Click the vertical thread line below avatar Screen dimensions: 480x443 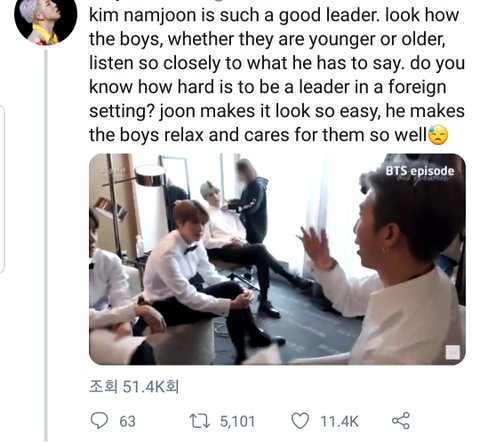(x=46, y=245)
